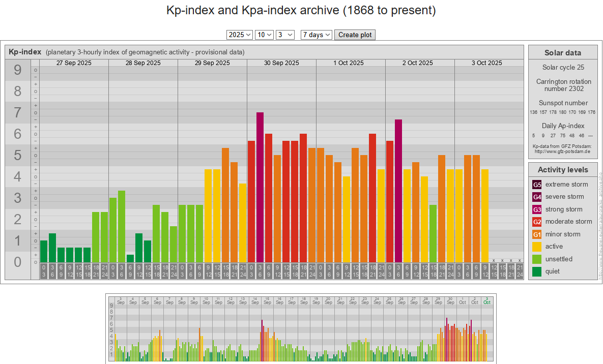Click the 6 Sep label in overview chart
This screenshot has height=364, width=603.
pos(157,300)
